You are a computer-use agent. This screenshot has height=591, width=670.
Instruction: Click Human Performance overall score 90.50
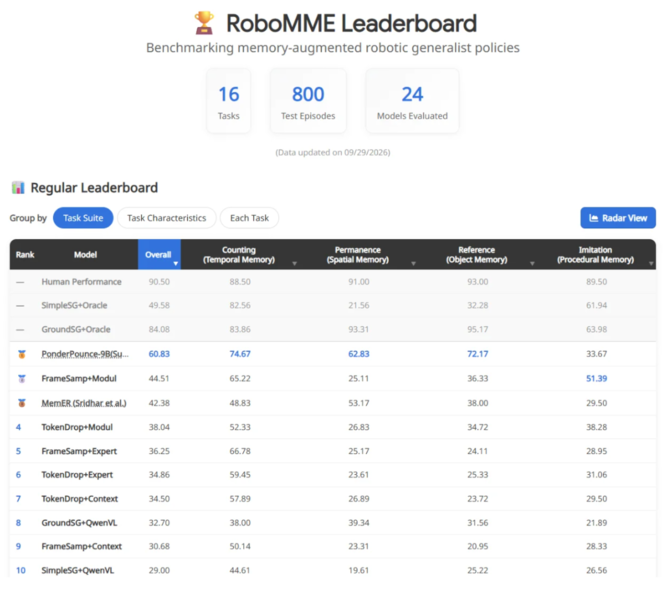point(159,282)
